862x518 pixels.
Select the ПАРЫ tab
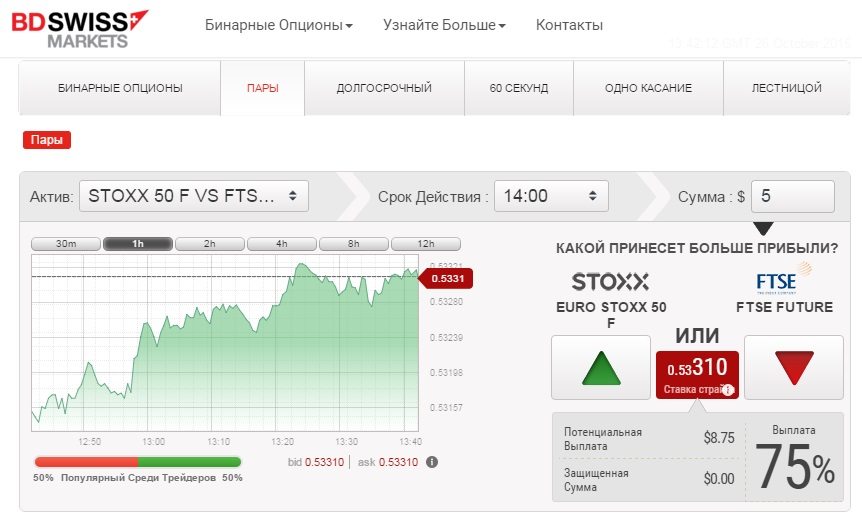coord(263,88)
